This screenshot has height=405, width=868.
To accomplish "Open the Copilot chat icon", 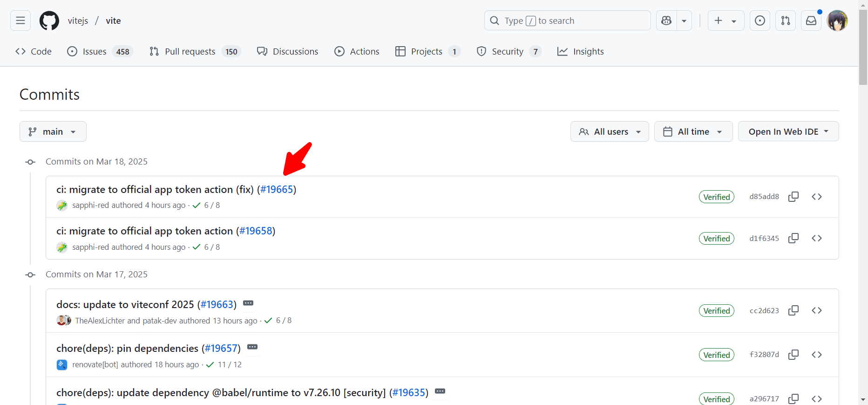I will pos(666,21).
